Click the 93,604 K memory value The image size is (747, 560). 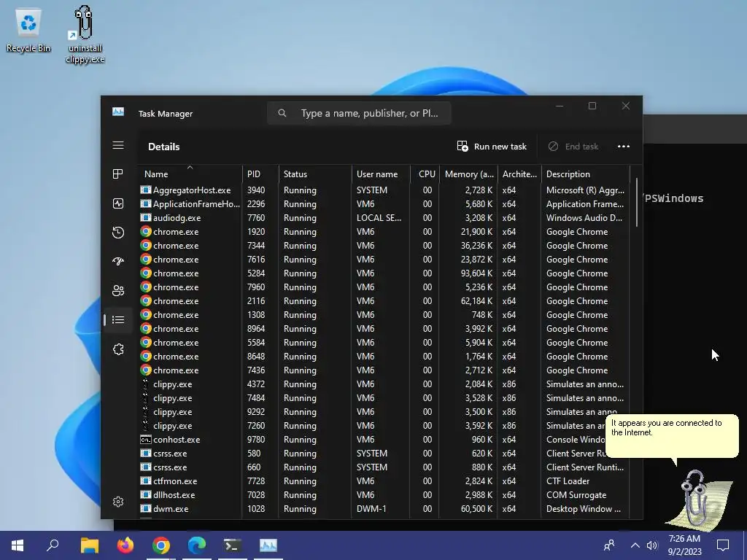pos(476,273)
